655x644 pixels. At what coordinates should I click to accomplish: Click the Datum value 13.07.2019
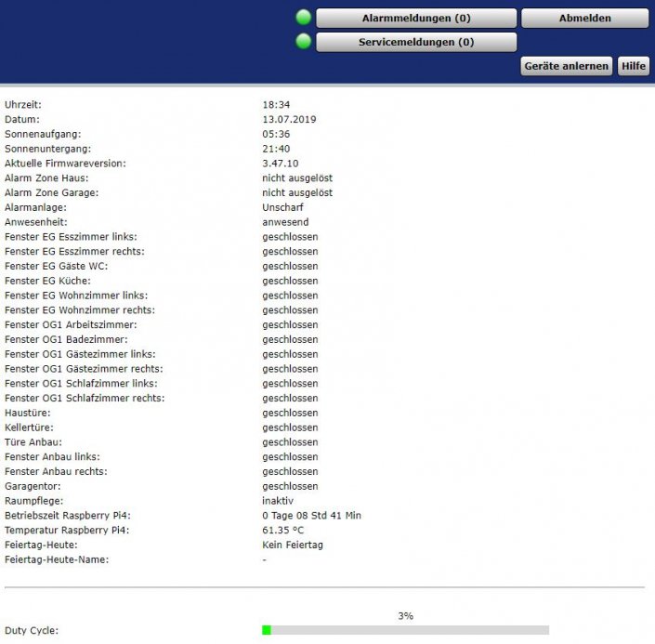[289, 120]
